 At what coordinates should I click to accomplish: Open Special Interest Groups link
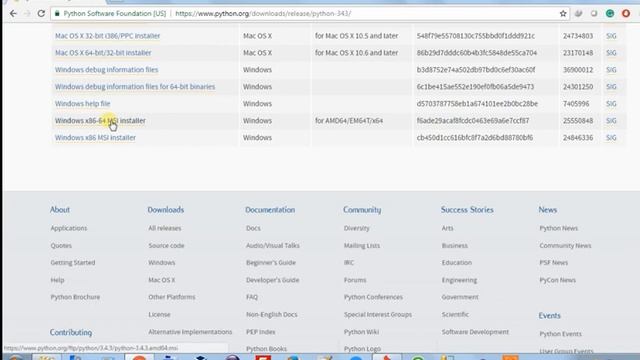click(x=378, y=315)
